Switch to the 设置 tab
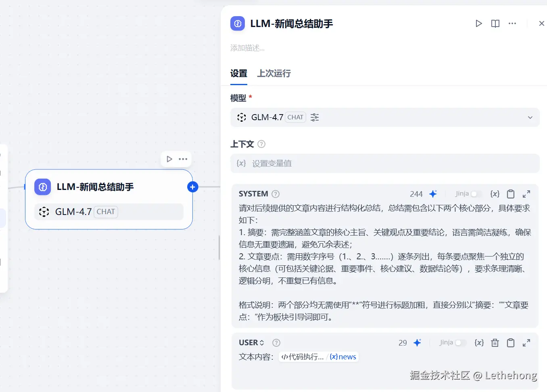Viewport: 547px width, 392px height. (x=238, y=73)
